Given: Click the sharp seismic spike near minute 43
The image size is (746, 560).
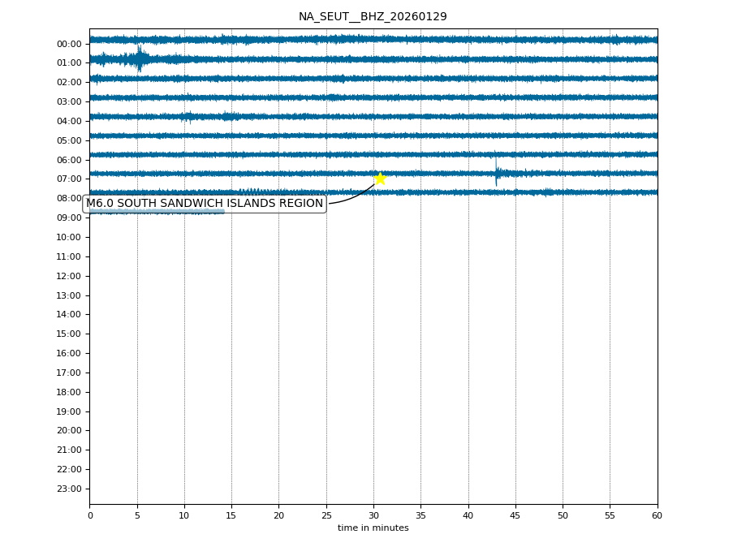Looking at the screenshot, I should click(x=496, y=169).
